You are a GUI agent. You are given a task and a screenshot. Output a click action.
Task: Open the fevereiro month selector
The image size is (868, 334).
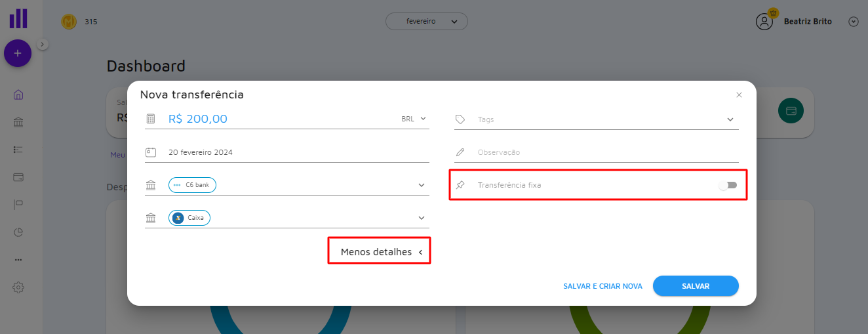(x=427, y=22)
